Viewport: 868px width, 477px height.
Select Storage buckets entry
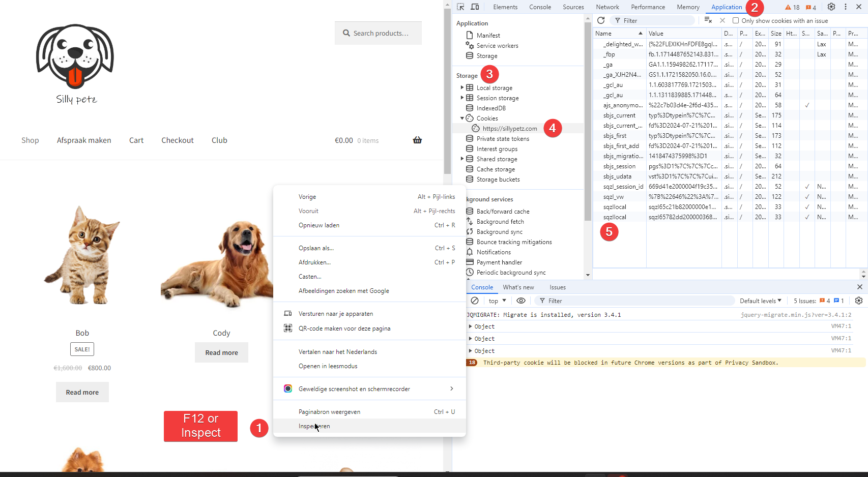point(498,179)
